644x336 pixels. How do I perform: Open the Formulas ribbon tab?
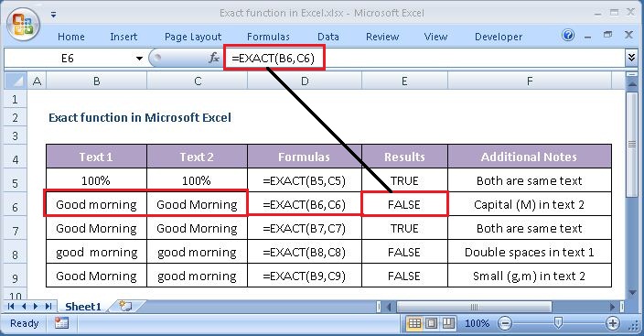(268, 37)
